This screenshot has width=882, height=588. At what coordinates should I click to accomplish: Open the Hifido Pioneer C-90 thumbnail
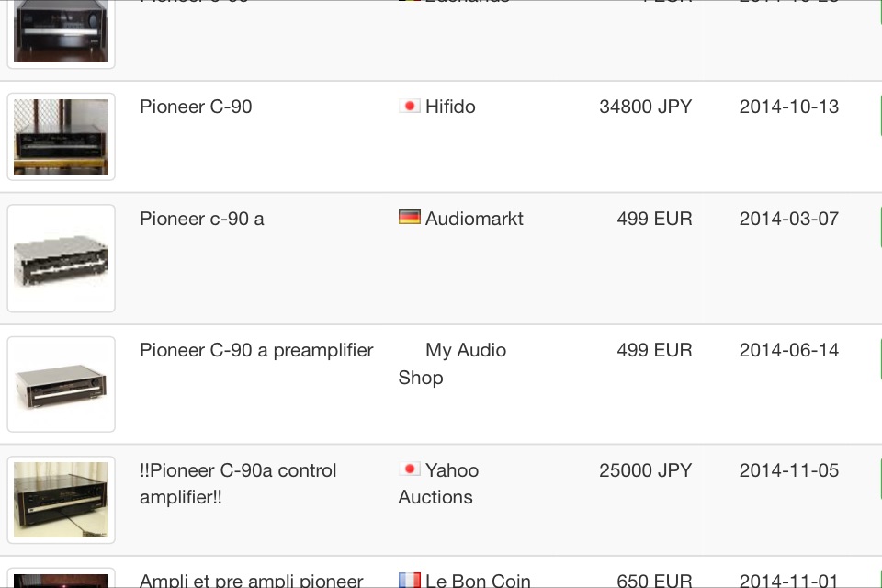(x=61, y=137)
